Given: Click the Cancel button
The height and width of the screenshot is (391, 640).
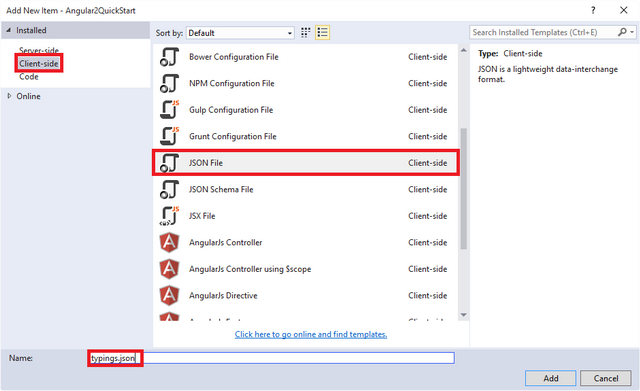Looking at the screenshot, I should [606, 378].
